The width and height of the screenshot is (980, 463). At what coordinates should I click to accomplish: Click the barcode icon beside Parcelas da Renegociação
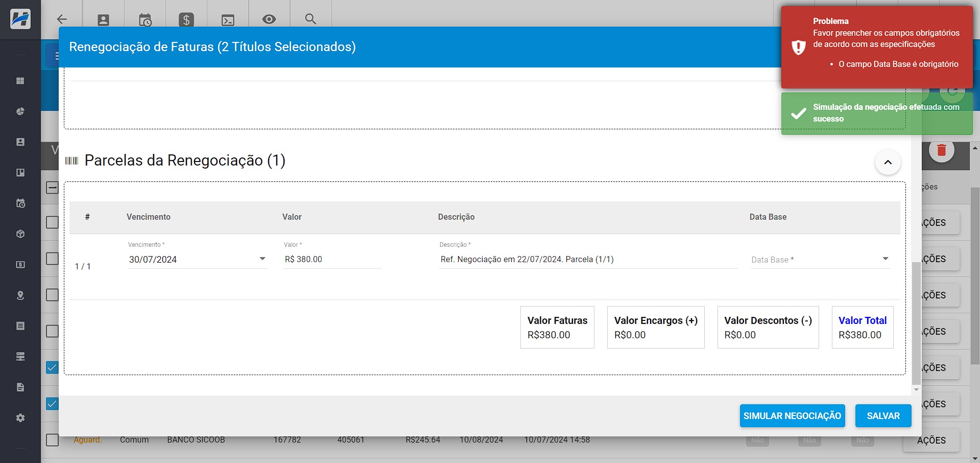(x=71, y=161)
